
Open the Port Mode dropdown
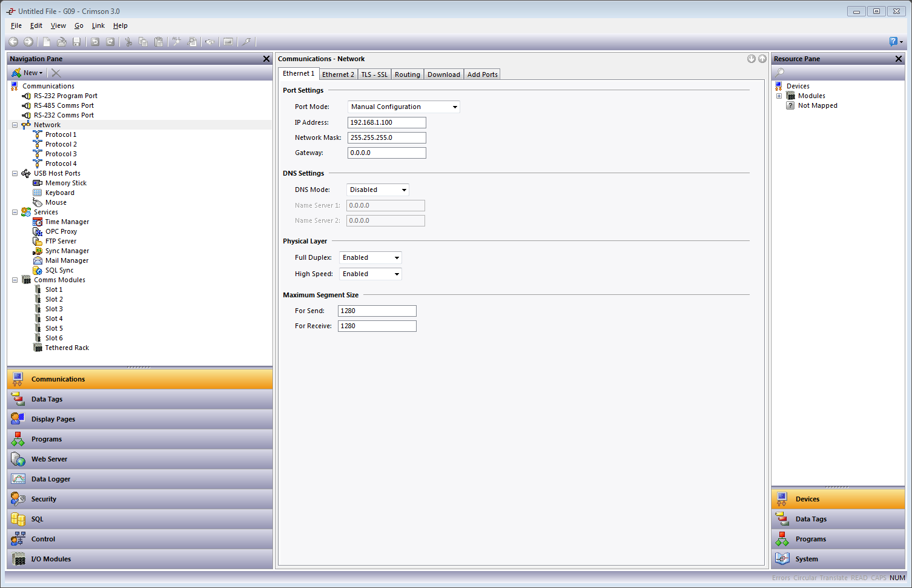click(x=455, y=107)
